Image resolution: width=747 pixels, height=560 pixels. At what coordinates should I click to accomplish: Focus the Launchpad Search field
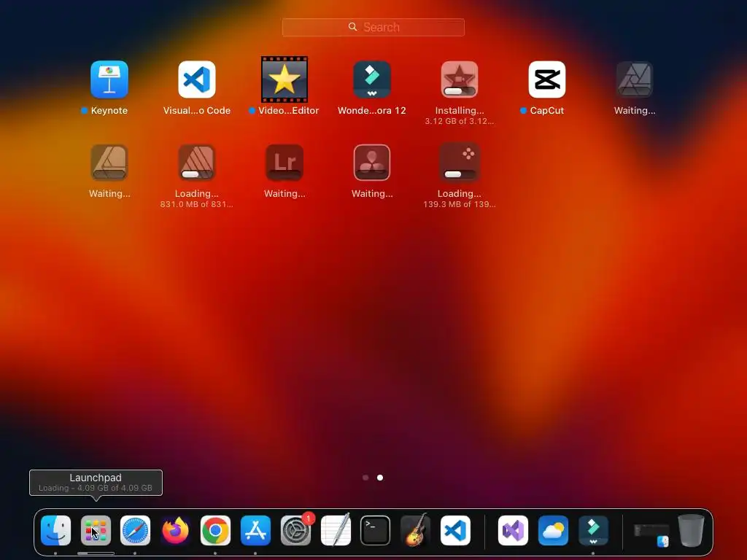(x=373, y=27)
